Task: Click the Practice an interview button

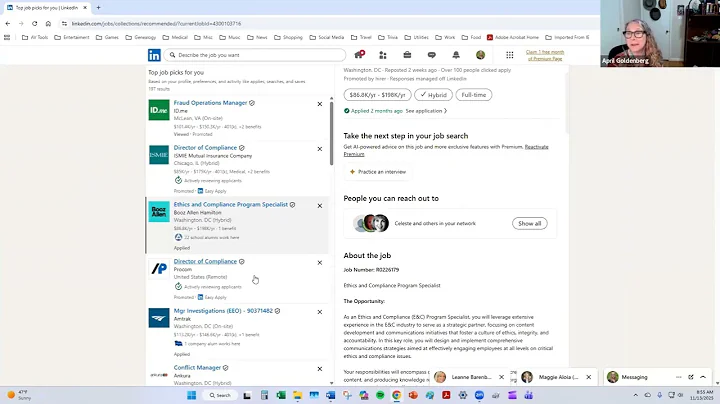Action: (x=377, y=172)
